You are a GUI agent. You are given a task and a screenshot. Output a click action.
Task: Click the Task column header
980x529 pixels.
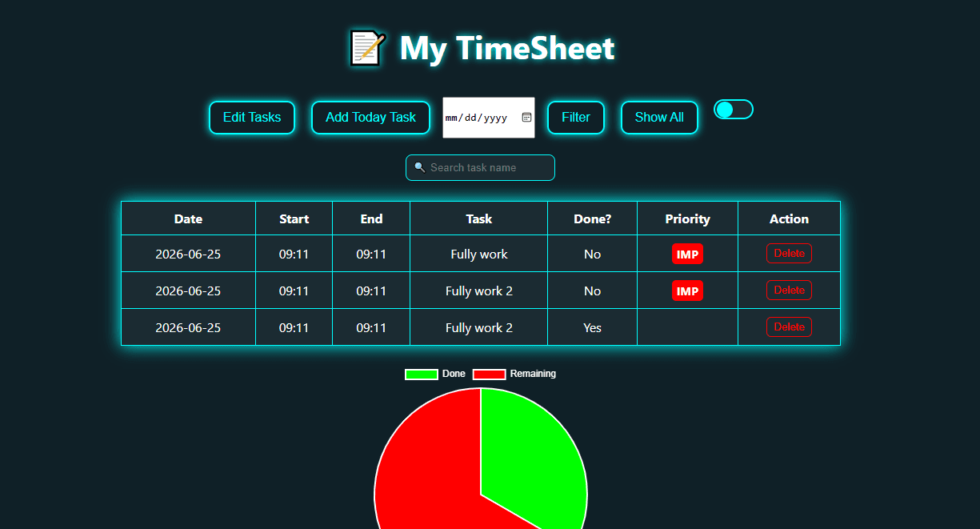click(x=478, y=218)
